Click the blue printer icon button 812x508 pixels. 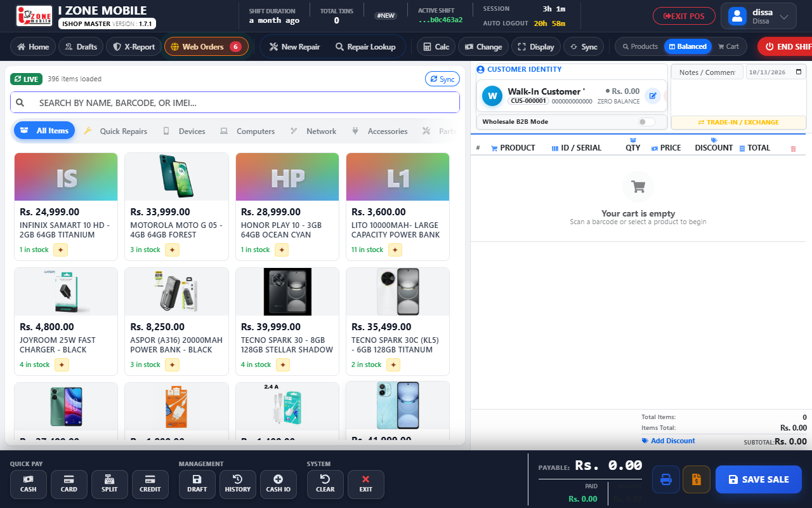click(x=666, y=479)
